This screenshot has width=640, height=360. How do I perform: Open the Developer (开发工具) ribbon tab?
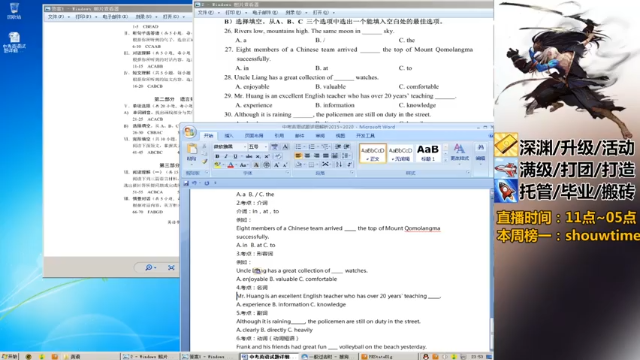(x=365, y=136)
